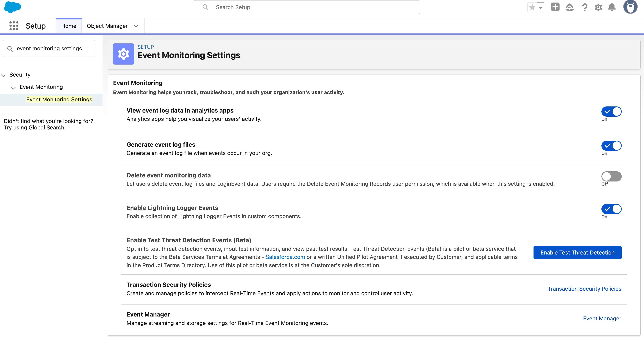The image size is (644, 340).
Task: Turn off Generate event log files
Action: (611, 146)
